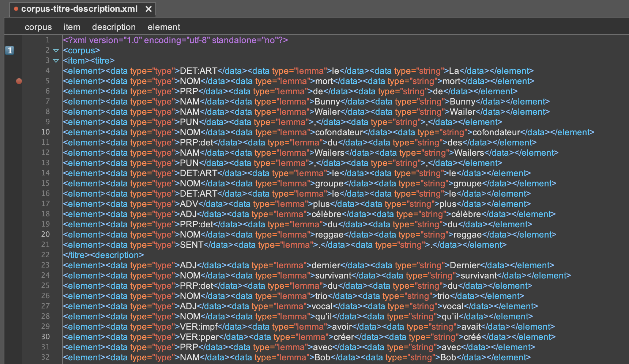Click the opening corpus tag text

tap(82, 50)
